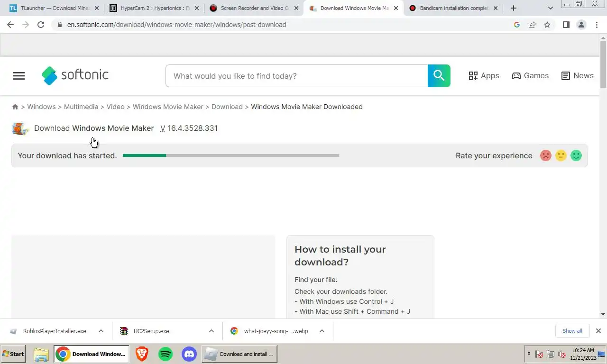Go forward in browser history
Viewport: 607px width, 364px height.
point(26,25)
